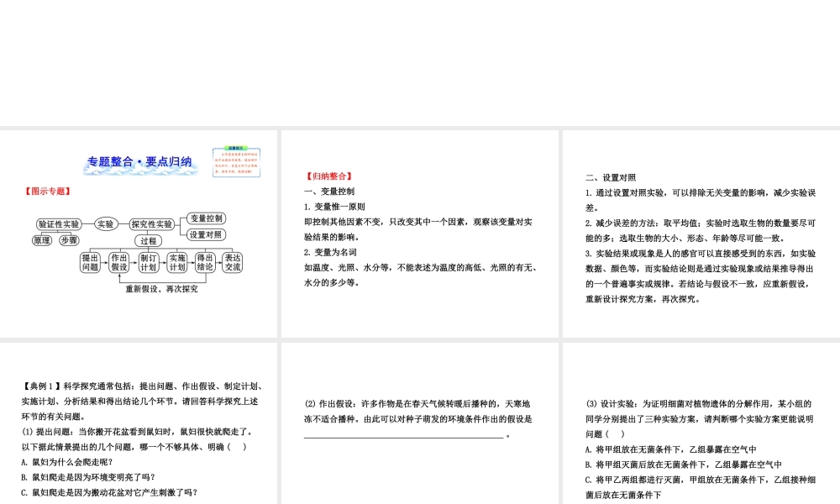Click the title 专题整合·要点归纳

[139, 162]
